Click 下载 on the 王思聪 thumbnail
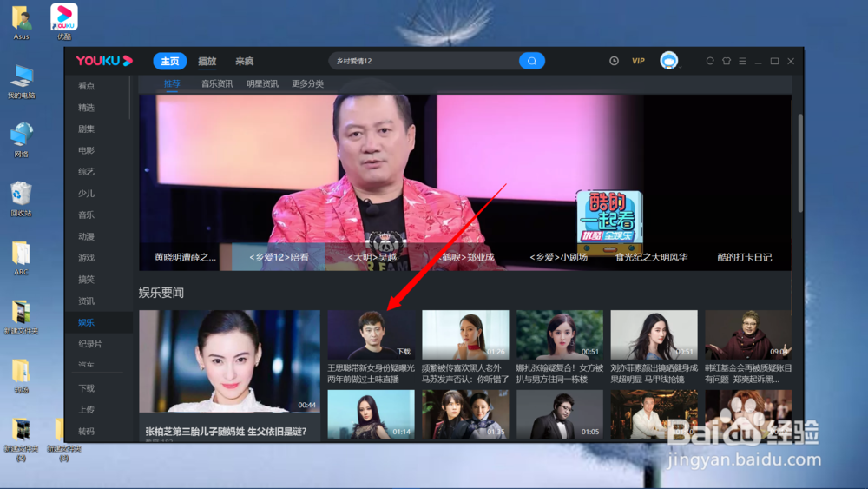 tap(404, 352)
